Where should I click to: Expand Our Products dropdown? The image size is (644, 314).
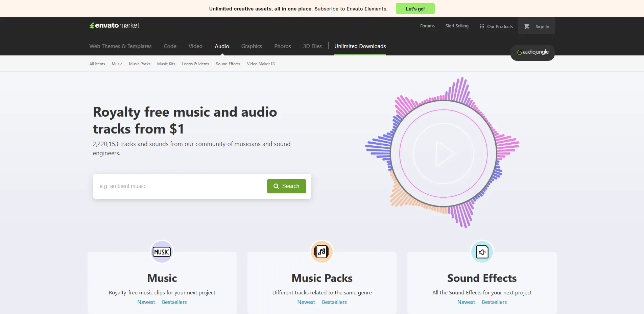tap(496, 26)
